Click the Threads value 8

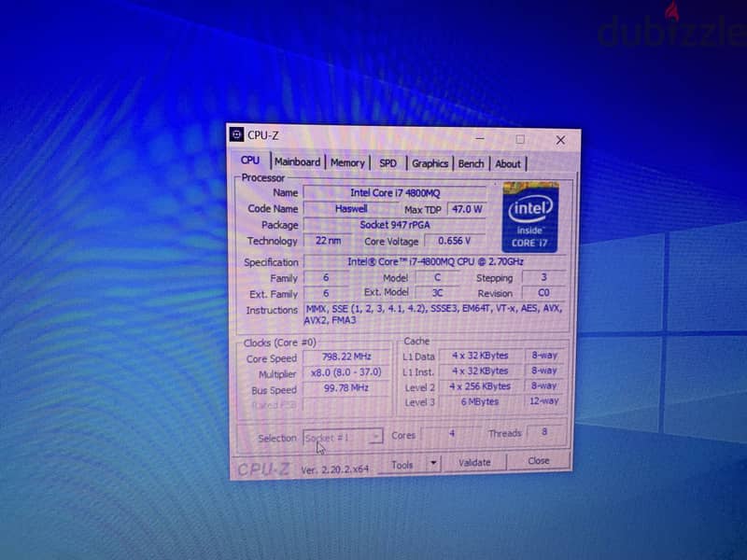point(544,432)
